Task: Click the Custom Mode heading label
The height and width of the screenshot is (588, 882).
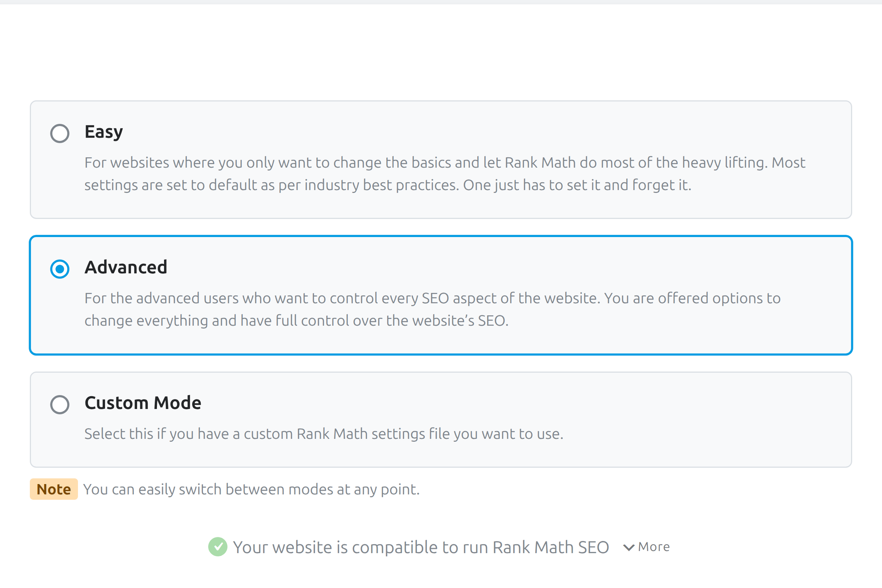Action: click(143, 403)
